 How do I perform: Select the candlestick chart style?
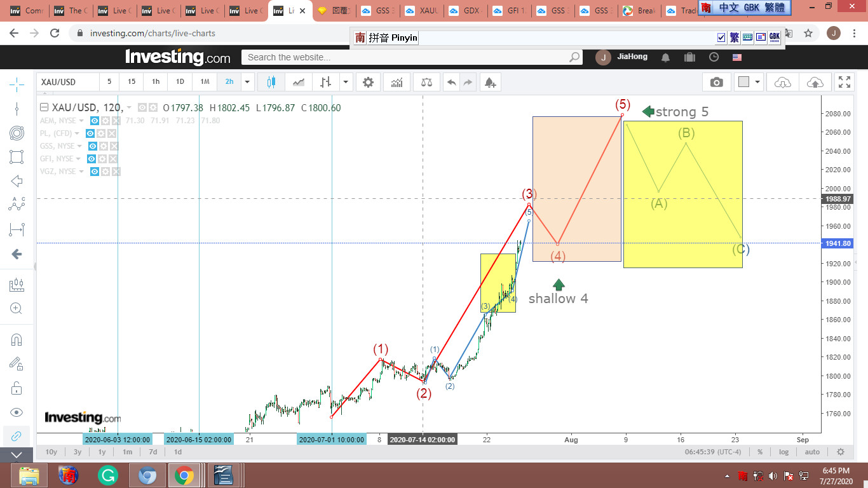(271, 82)
